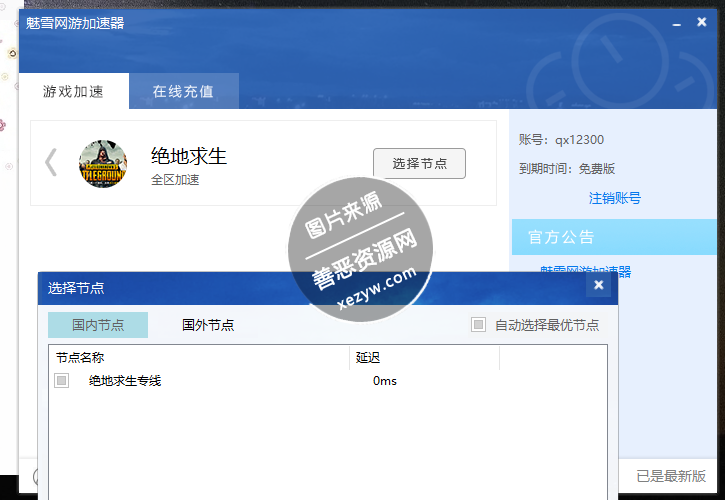Click the 0ms latency value
This screenshot has height=500, width=725.
click(x=385, y=381)
